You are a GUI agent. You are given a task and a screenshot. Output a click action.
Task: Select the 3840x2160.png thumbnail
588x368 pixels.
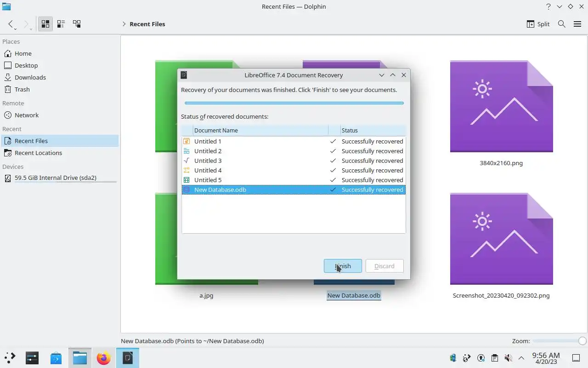pos(501,106)
